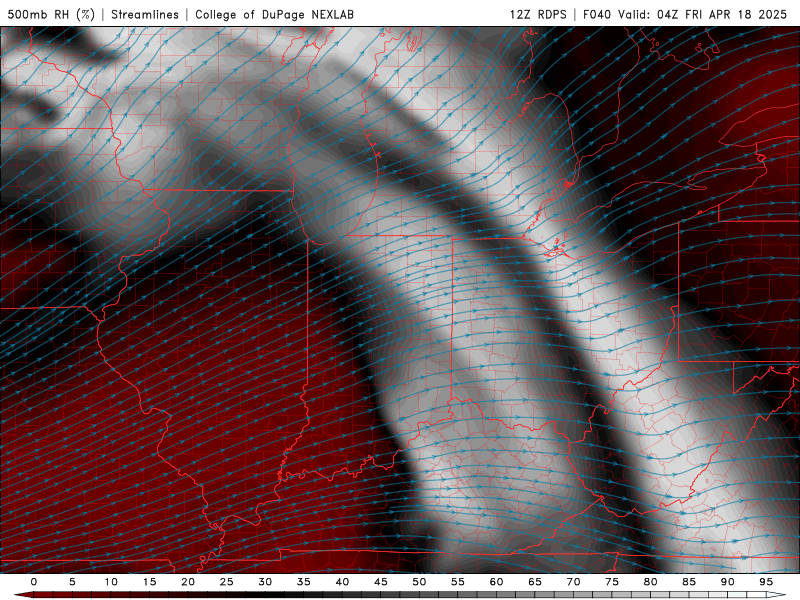Click the '80' label on the color scale
Screen dimensions: 800x600
pyautogui.click(x=651, y=582)
